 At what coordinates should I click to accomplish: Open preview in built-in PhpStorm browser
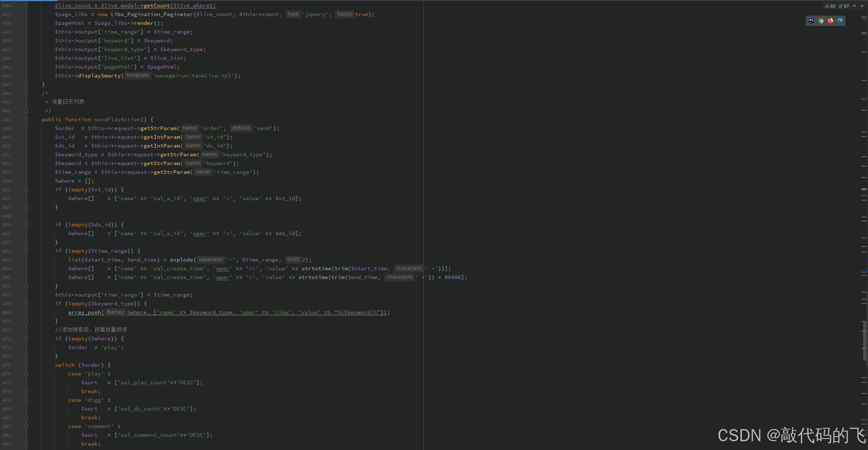811,21
